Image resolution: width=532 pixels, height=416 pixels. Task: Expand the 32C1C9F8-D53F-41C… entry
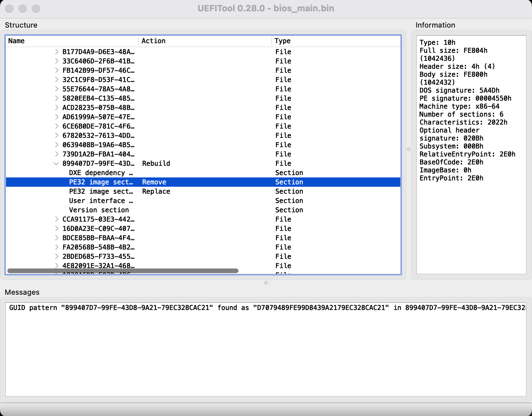(x=57, y=80)
